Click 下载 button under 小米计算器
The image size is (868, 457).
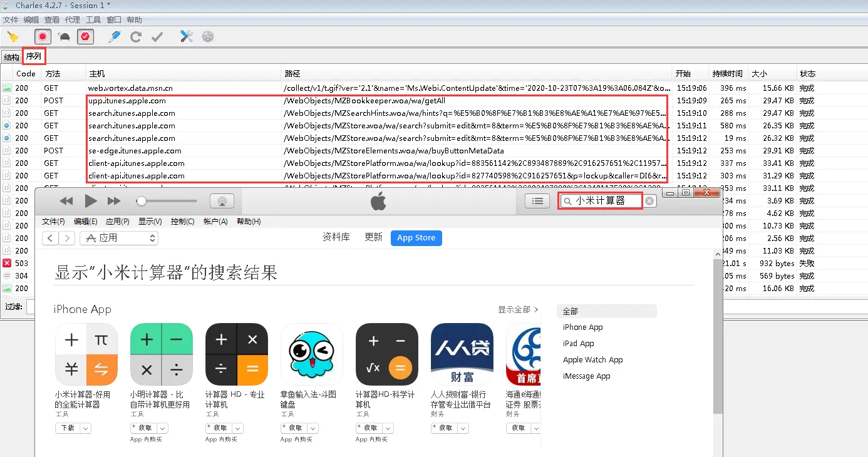pyautogui.click(x=68, y=428)
